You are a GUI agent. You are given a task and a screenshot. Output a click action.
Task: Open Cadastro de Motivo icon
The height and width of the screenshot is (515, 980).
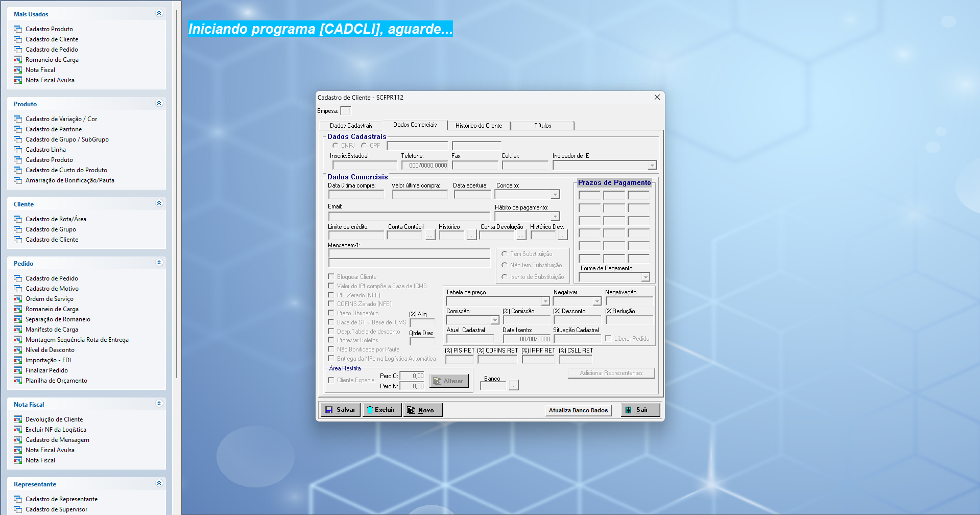(18, 289)
